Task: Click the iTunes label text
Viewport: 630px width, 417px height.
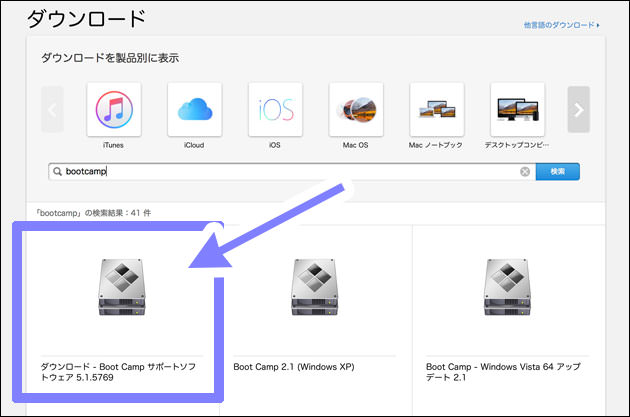Action: (113, 145)
